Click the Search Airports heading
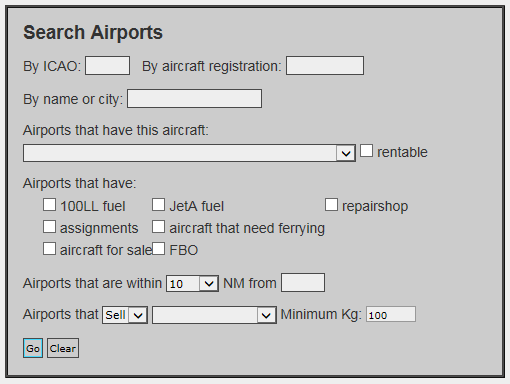Viewport: 510px width, 384px height. click(x=93, y=32)
